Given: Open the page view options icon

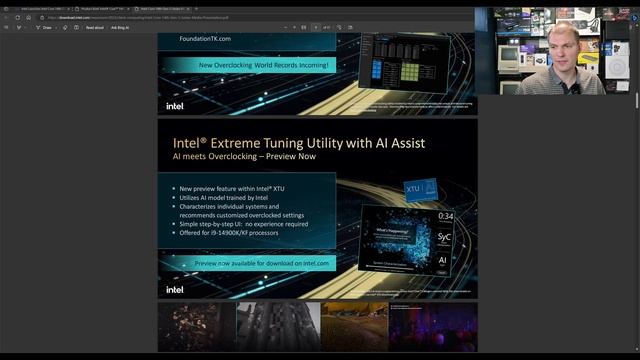Looking at the screenshot, I should pos(350,28).
